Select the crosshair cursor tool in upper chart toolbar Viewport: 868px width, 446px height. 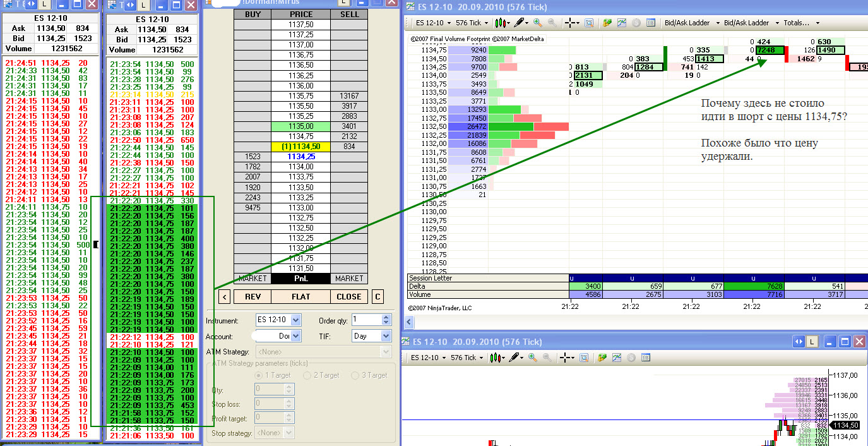tap(570, 23)
